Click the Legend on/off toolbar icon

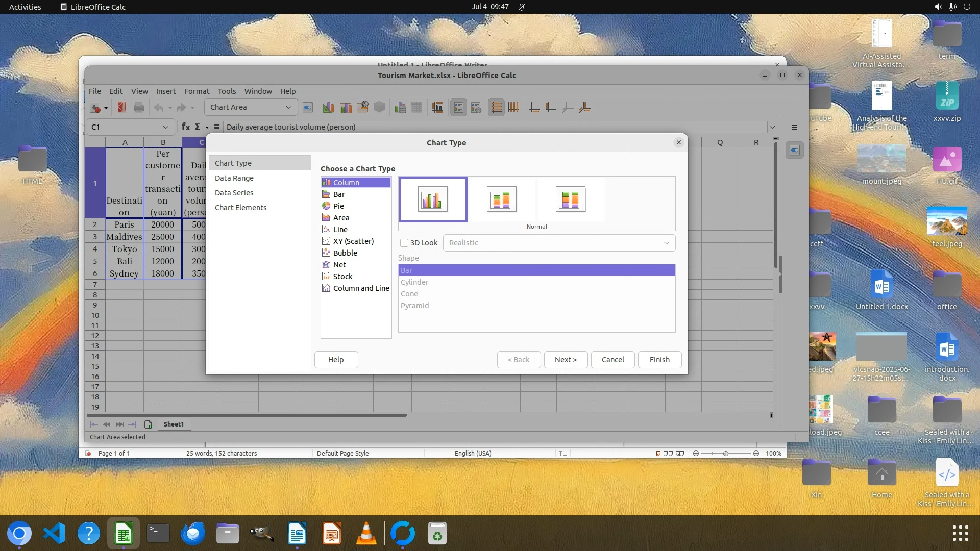[x=458, y=108]
